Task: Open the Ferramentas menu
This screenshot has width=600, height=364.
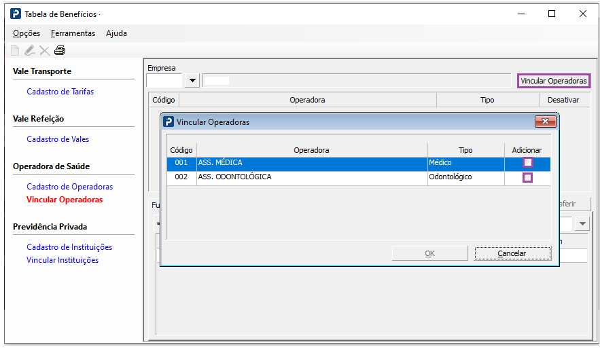Action: 73,33
